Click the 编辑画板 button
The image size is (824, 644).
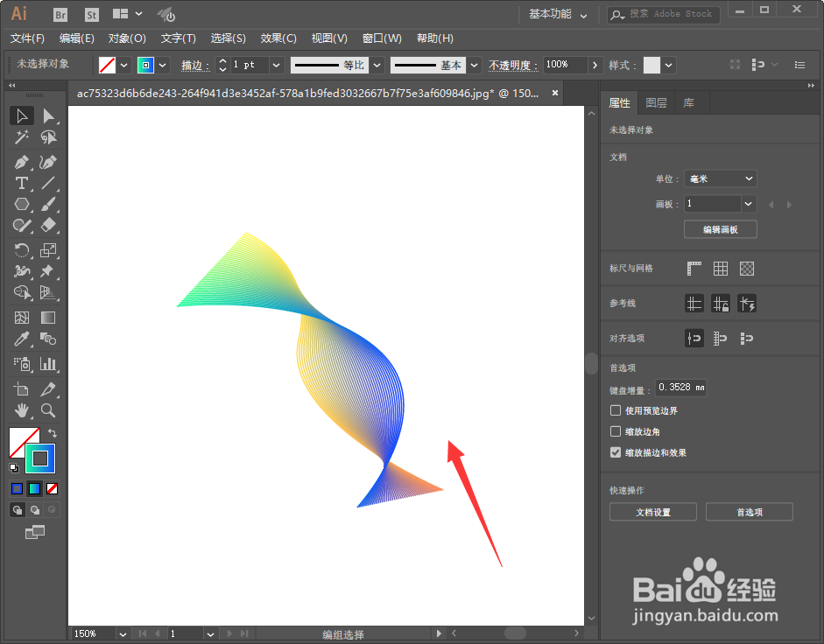(x=721, y=229)
